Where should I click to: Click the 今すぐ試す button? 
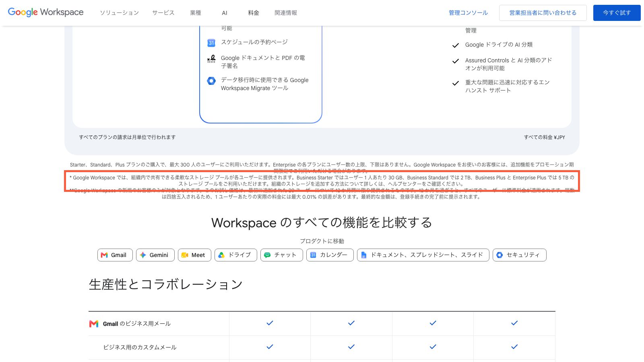coord(617,13)
